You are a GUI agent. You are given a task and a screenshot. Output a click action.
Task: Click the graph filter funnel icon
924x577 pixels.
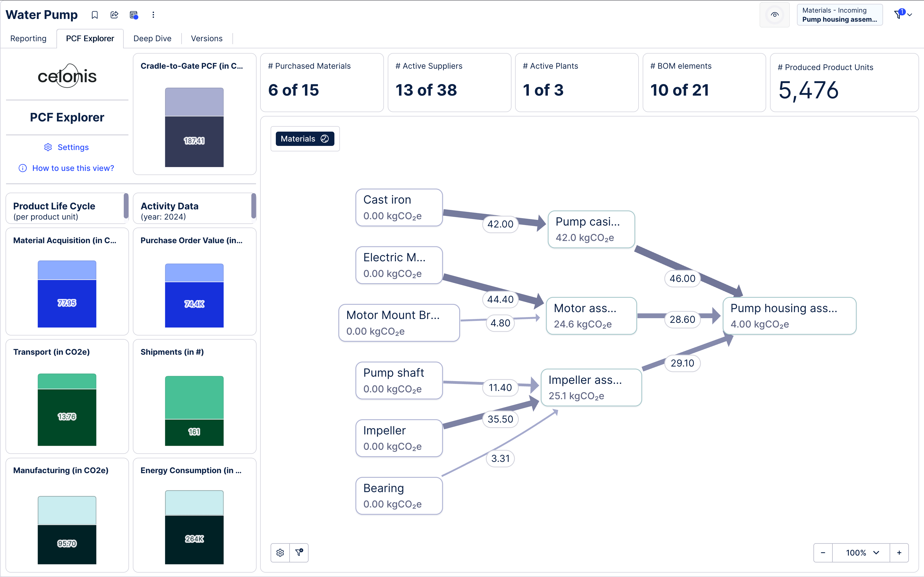pos(299,552)
